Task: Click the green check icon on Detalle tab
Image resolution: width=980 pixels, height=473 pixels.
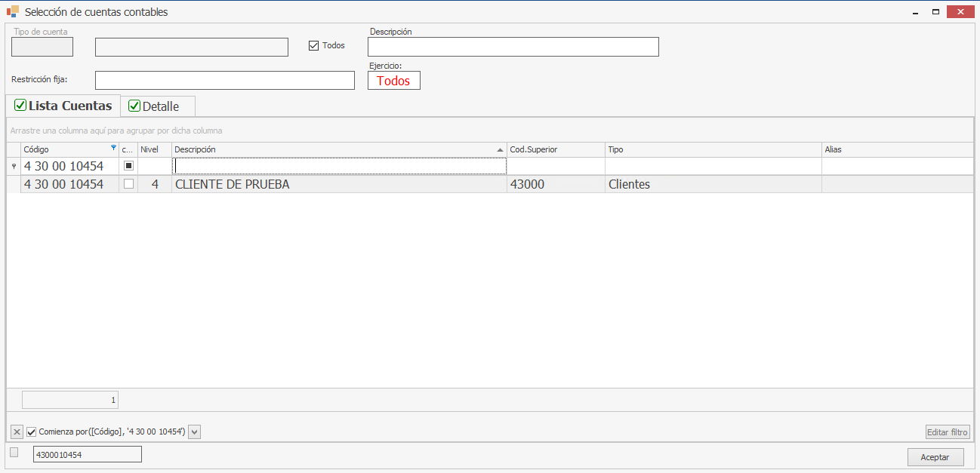Action: [x=134, y=106]
